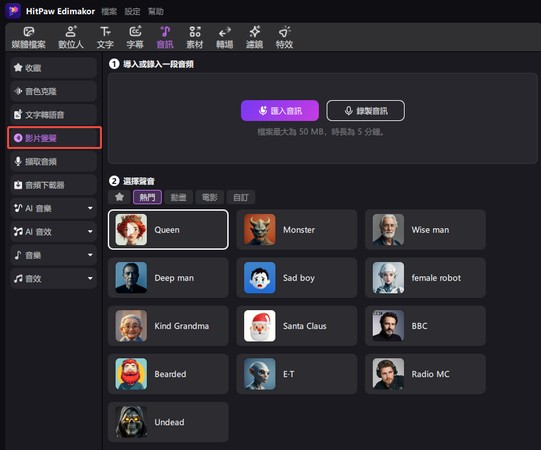Choose the Wise man voice card
The image size is (541, 450).
pos(425,229)
